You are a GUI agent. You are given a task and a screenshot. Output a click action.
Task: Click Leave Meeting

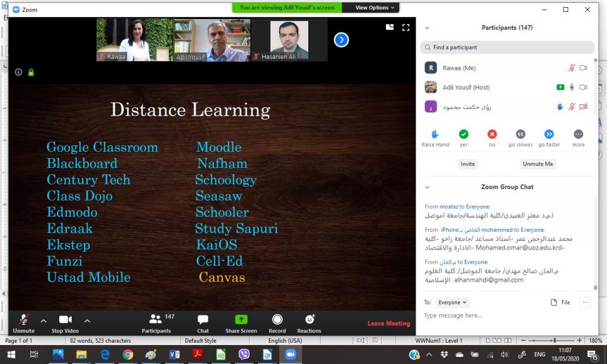[388, 324]
